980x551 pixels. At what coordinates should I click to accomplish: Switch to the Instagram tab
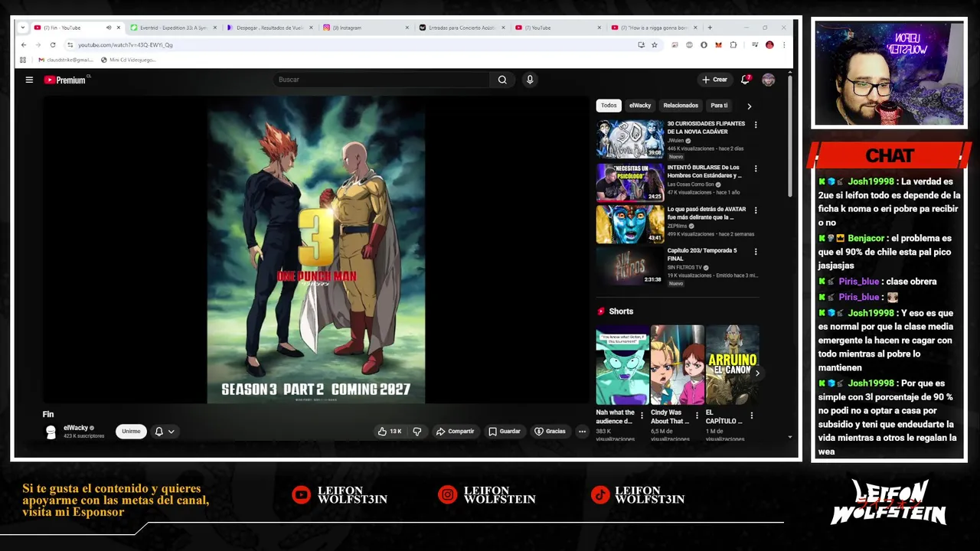[x=366, y=28]
